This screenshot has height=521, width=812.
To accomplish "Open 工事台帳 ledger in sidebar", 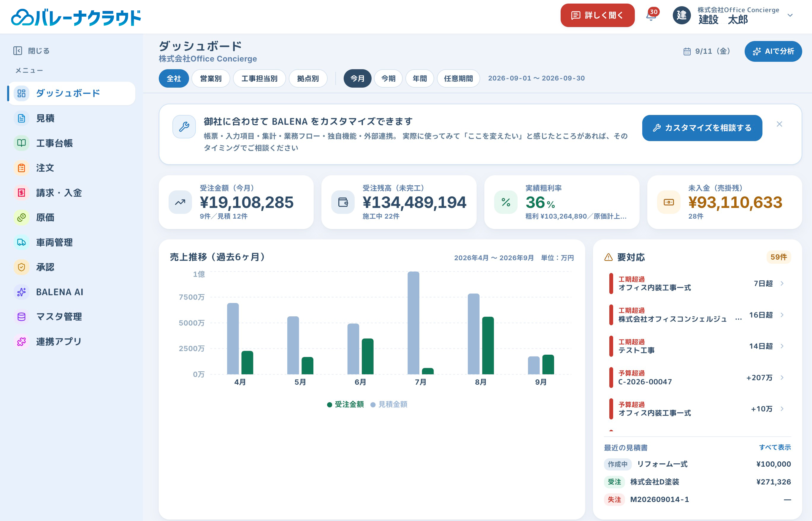I will [x=72, y=143].
